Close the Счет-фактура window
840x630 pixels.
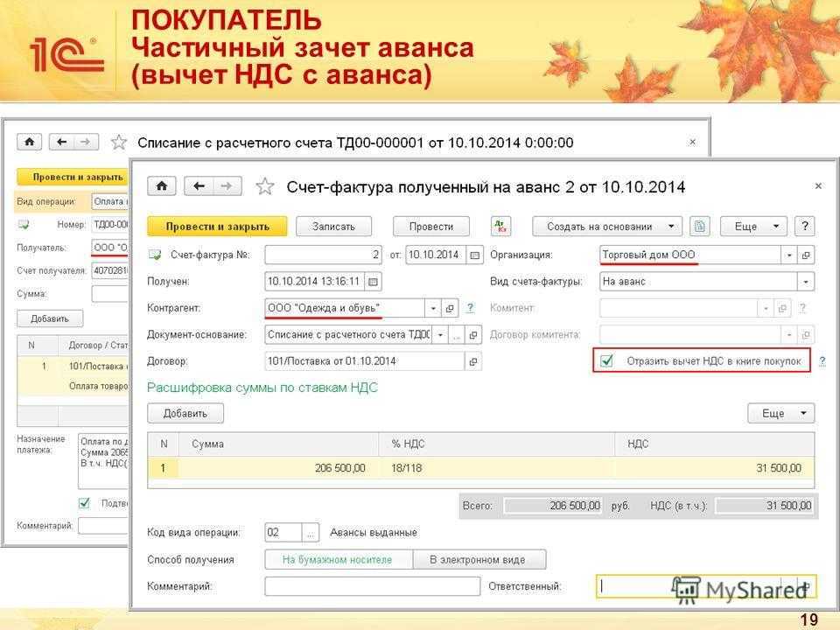[818, 185]
